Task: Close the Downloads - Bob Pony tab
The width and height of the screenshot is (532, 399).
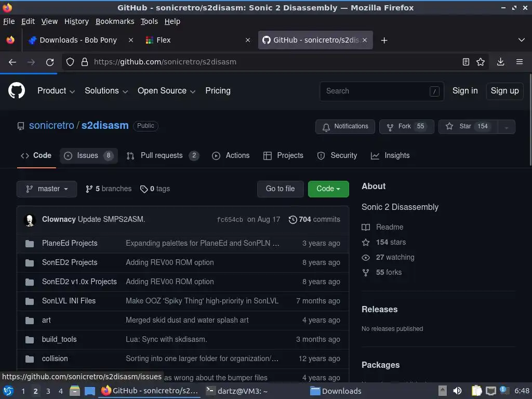Action: click(130, 40)
